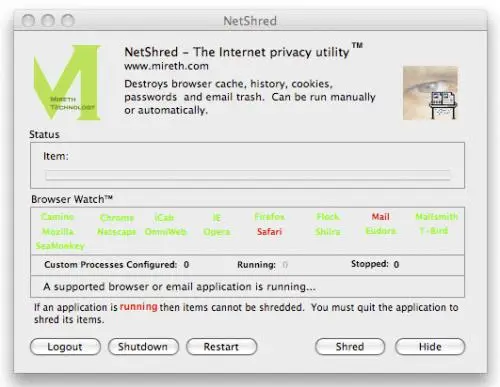This screenshot has height=387, width=500.
Task: Click the Camino browser label
Action: [x=57, y=217]
